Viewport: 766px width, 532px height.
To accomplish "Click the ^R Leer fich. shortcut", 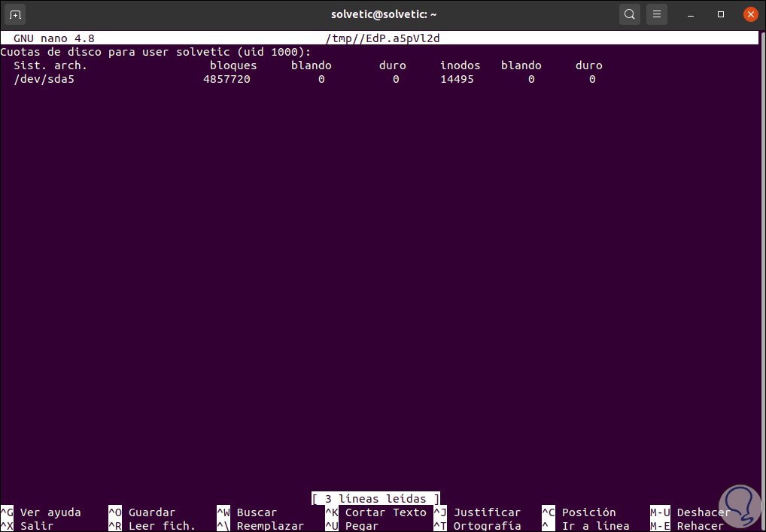I will click(x=153, y=526).
